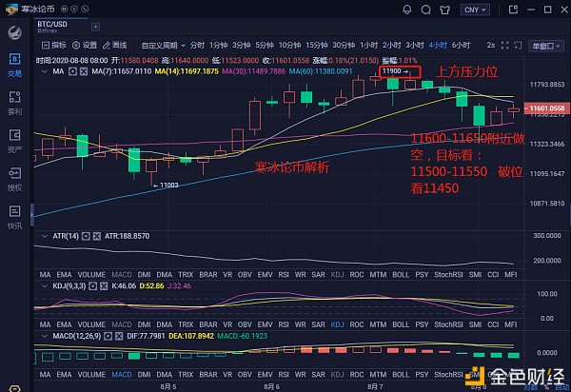Viewport: 571px width, 392px height.
Task: Choose EMA in row below MACD panel
Action: [x=64, y=374]
